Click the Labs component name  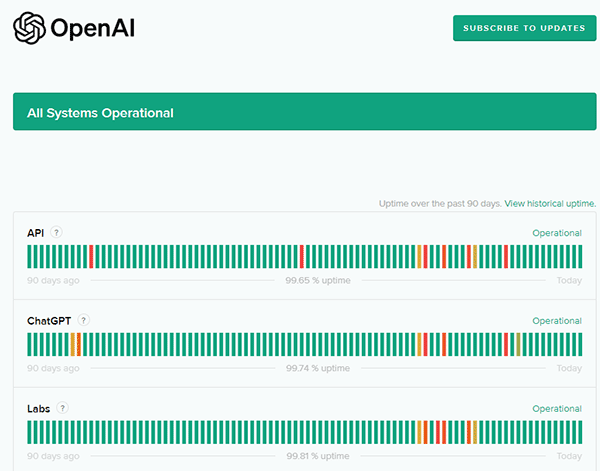point(38,409)
